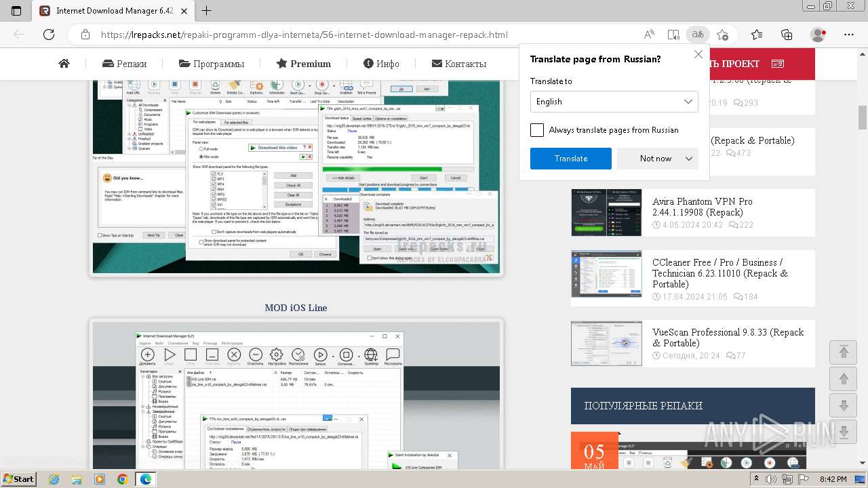Open CCleaner Free / Pro repack link
The height and width of the screenshot is (488, 868).
tap(720, 273)
